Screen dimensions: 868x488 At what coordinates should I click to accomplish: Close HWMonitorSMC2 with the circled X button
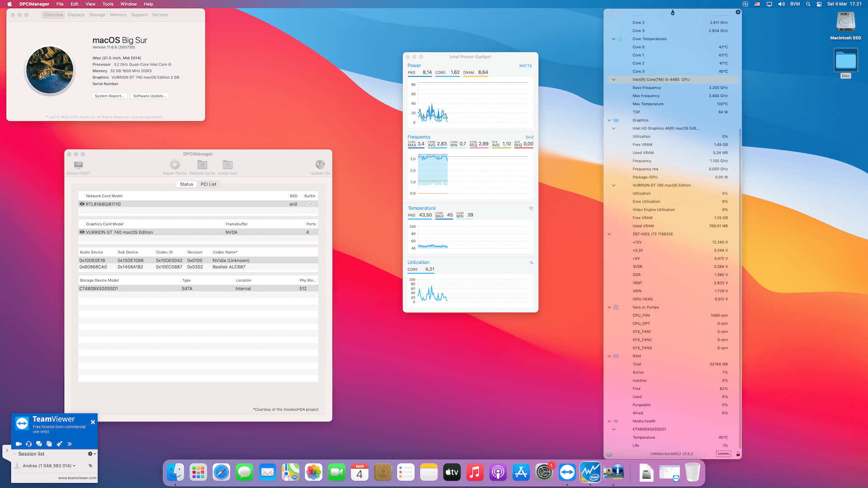click(x=738, y=12)
